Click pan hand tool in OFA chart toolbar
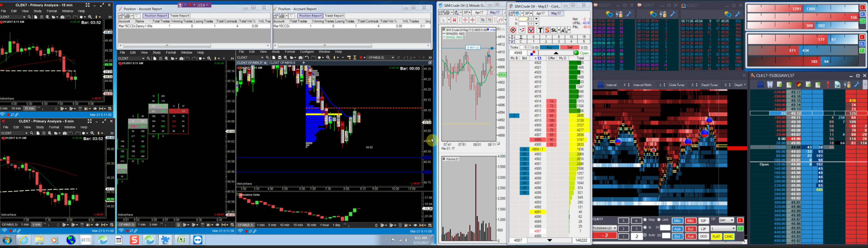 coord(320,58)
